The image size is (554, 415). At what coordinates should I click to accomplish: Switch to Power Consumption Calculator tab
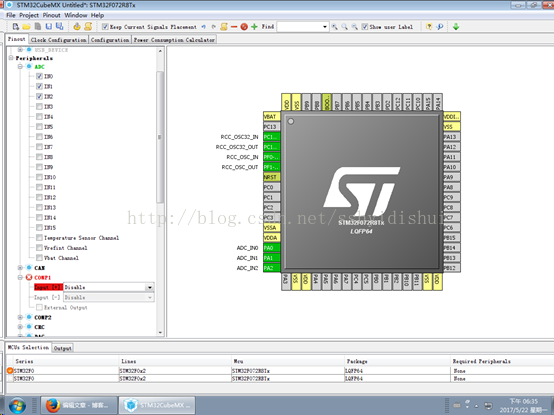[x=174, y=40]
